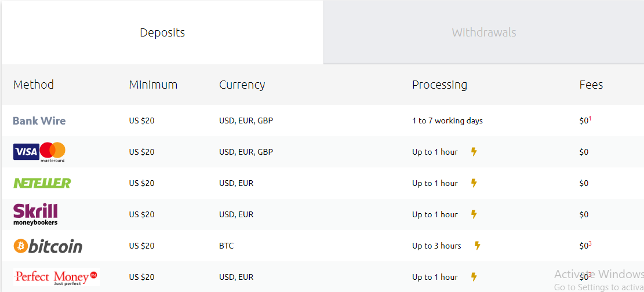The image size is (644, 292).
Task: Switch to the Withdrawals tab
Action: tap(484, 32)
